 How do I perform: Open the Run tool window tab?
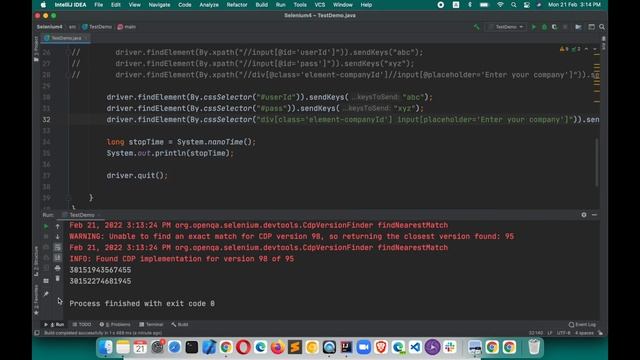(x=54, y=324)
